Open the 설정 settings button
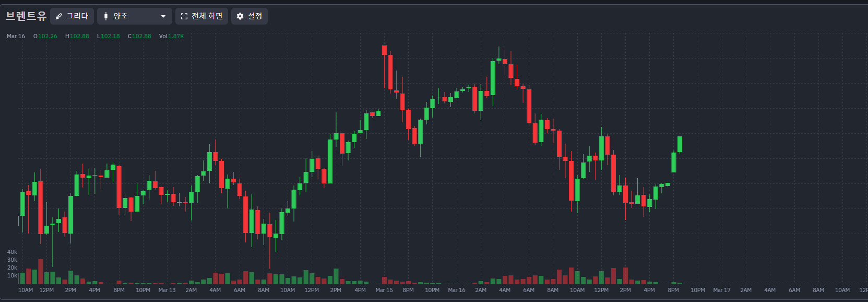868x302 pixels. click(x=249, y=16)
